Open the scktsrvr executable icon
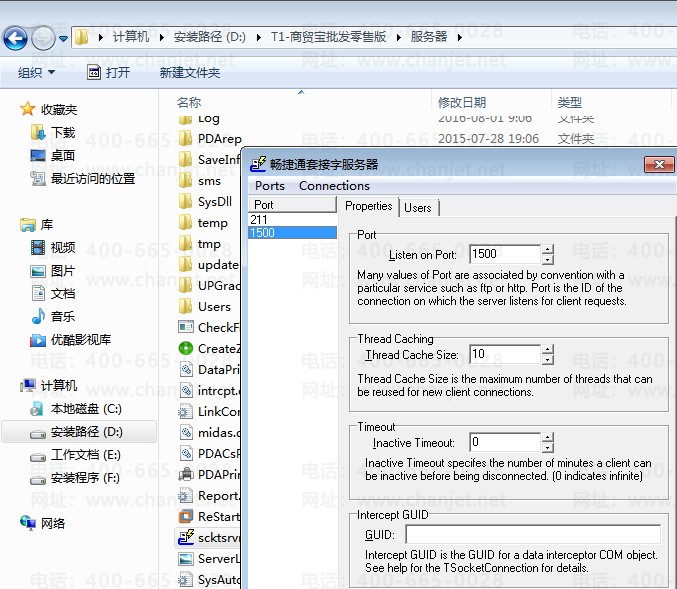Viewport: 677px width, 589px height. click(185, 538)
